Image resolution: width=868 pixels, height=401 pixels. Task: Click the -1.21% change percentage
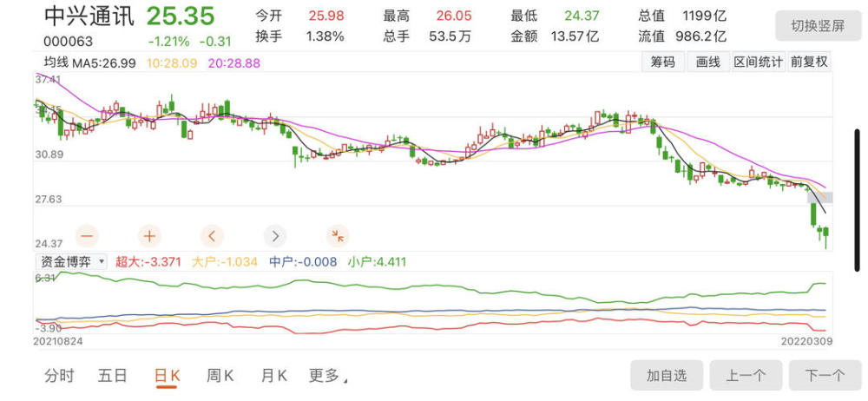click(x=169, y=42)
